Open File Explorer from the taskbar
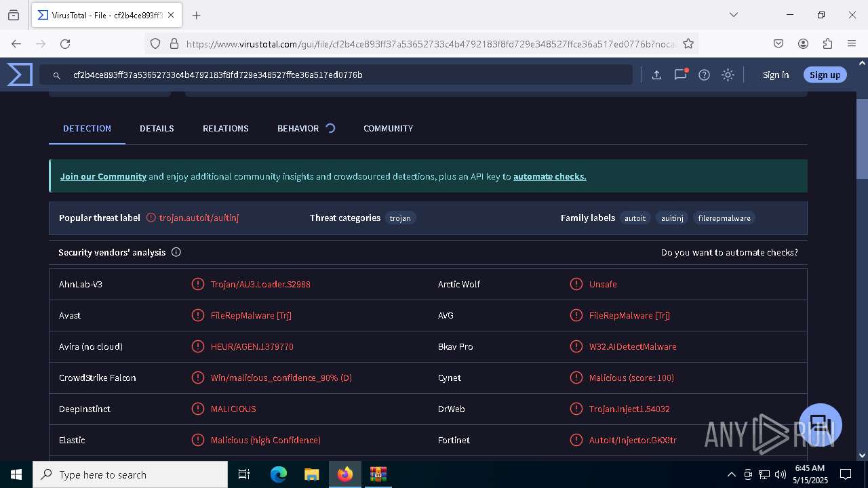 311,474
